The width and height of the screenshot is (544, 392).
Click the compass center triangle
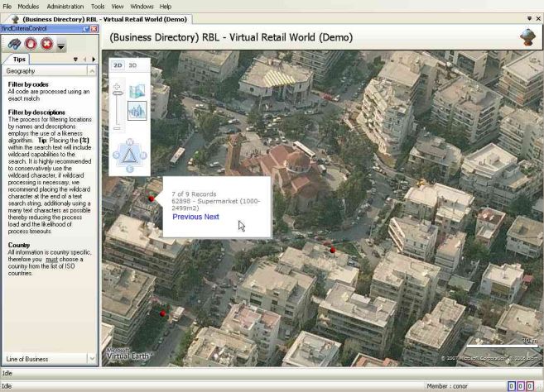(130, 155)
